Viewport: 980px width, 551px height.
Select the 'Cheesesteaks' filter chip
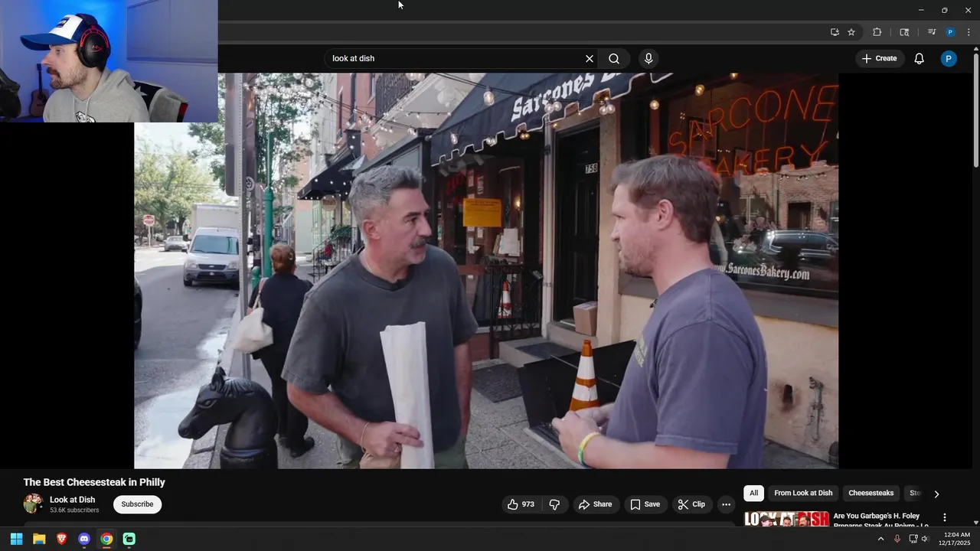click(871, 493)
